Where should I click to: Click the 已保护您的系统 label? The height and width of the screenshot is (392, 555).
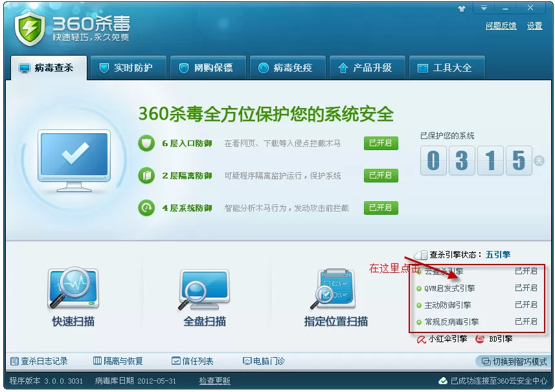pyautogui.click(x=447, y=136)
